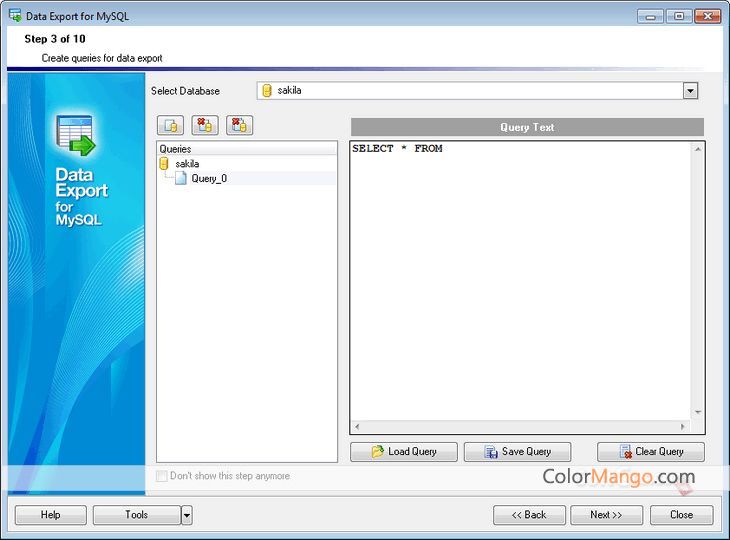Click the Delete Query toolbar icon
Viewport: 730px width, 540px height.
tap(205, 125)
